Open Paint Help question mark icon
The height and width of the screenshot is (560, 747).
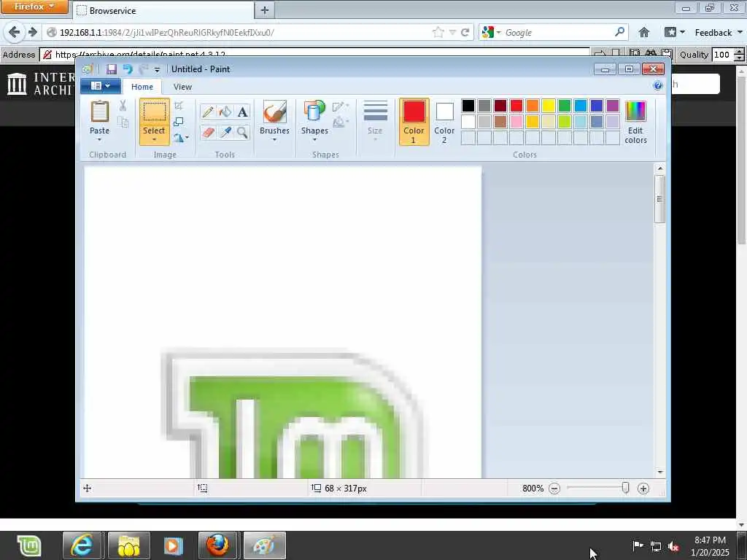click(x=658, y=86)
